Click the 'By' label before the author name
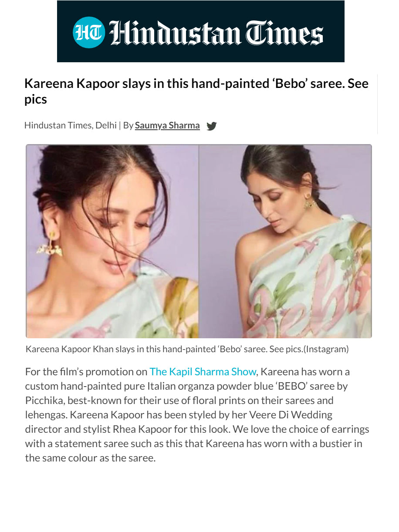 click(128, 125)
